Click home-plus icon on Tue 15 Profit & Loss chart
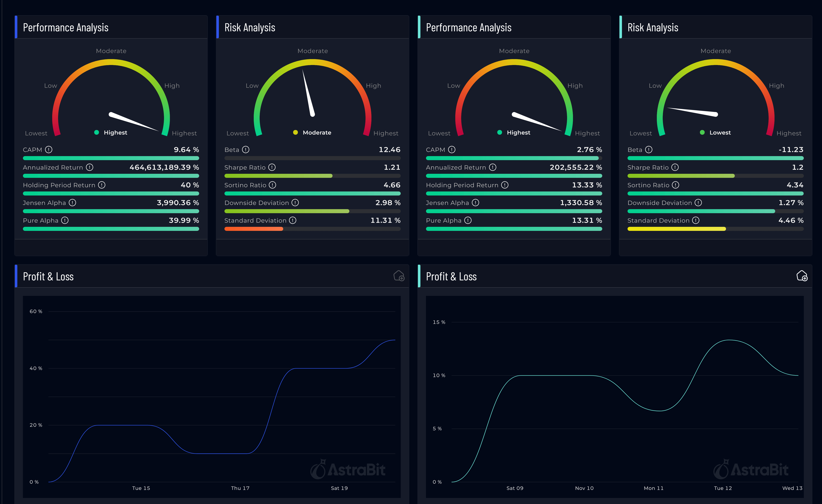The width and height of the screenshot is (822, 504). click(399, 276)
